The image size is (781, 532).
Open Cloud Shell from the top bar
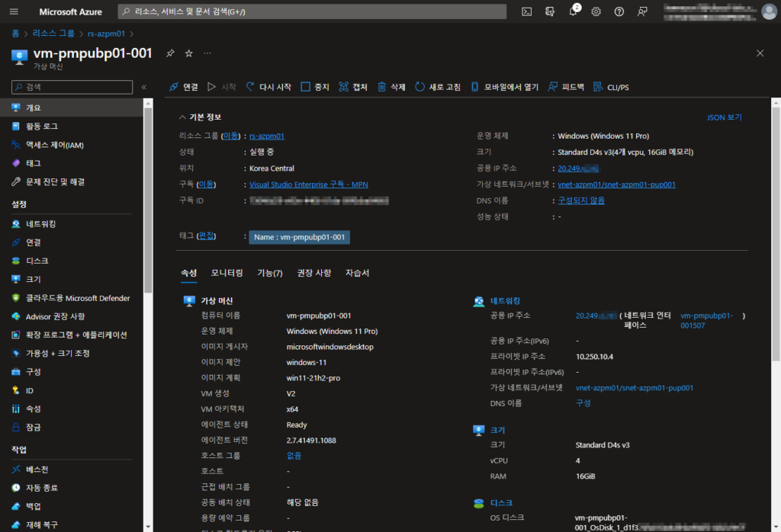(x=526, y=11)
